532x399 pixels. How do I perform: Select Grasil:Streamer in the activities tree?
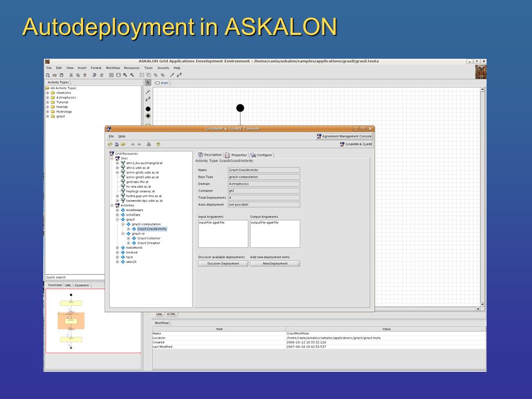[149, 243]
